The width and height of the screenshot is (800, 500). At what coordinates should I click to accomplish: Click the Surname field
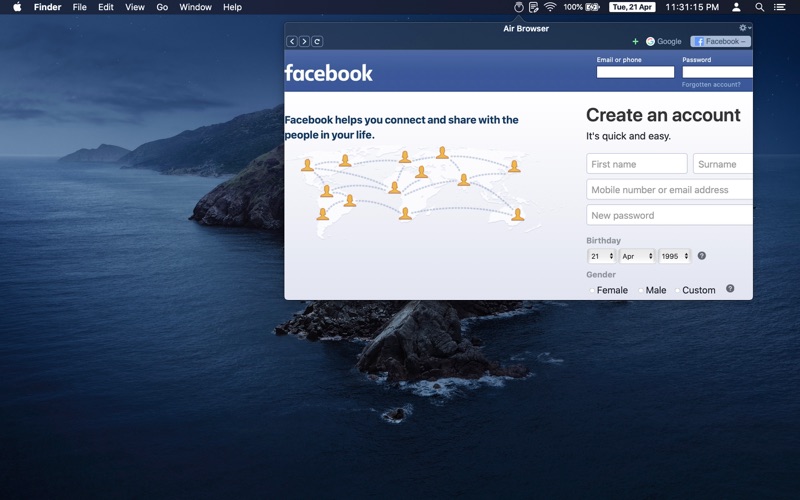[722, 164]
